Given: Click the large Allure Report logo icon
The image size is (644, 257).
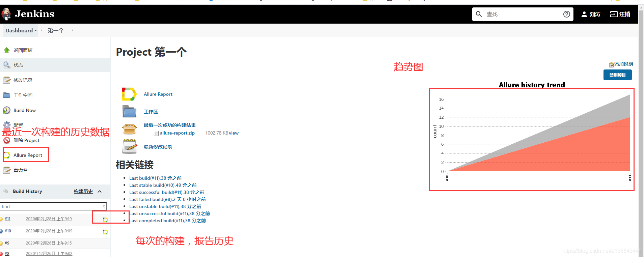Looking at the screenshot, I should [129, 94].
